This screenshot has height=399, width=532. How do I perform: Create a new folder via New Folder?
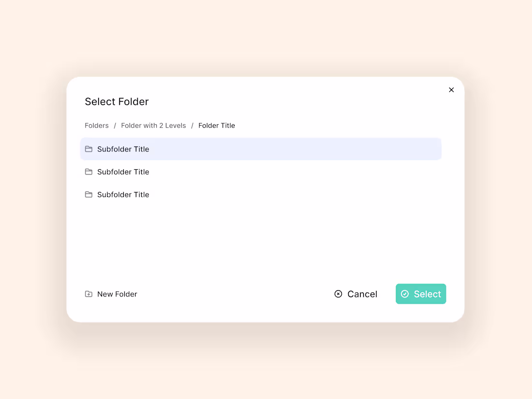(117, 294)
